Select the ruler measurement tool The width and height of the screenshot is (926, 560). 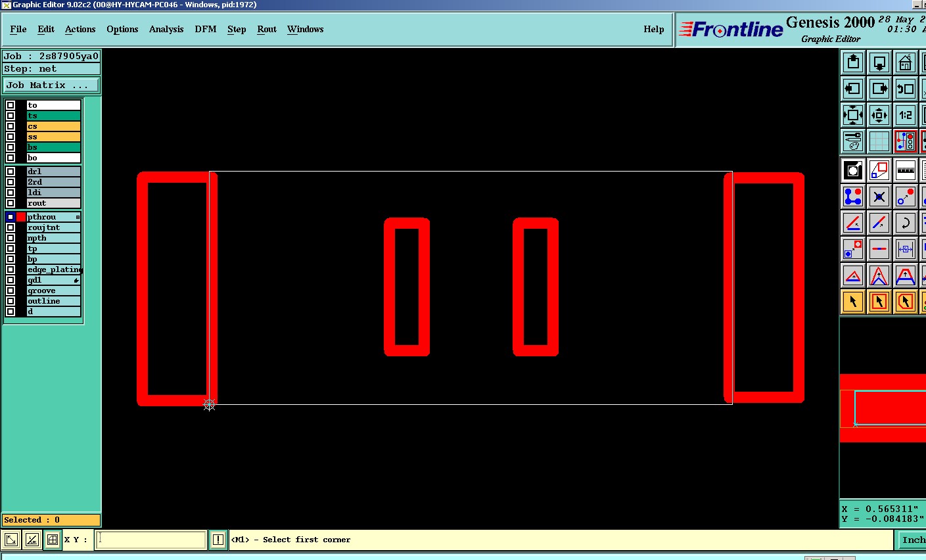(x=906, y=170)
